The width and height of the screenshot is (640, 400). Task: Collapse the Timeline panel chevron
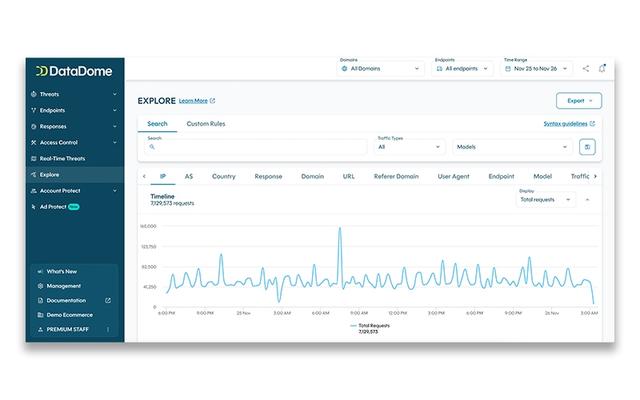(588, 199)
